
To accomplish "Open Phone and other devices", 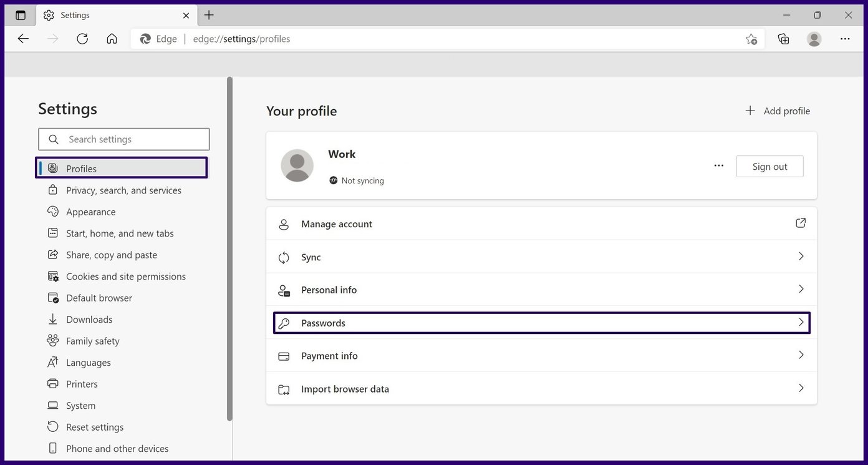I will tap(117, 449).
